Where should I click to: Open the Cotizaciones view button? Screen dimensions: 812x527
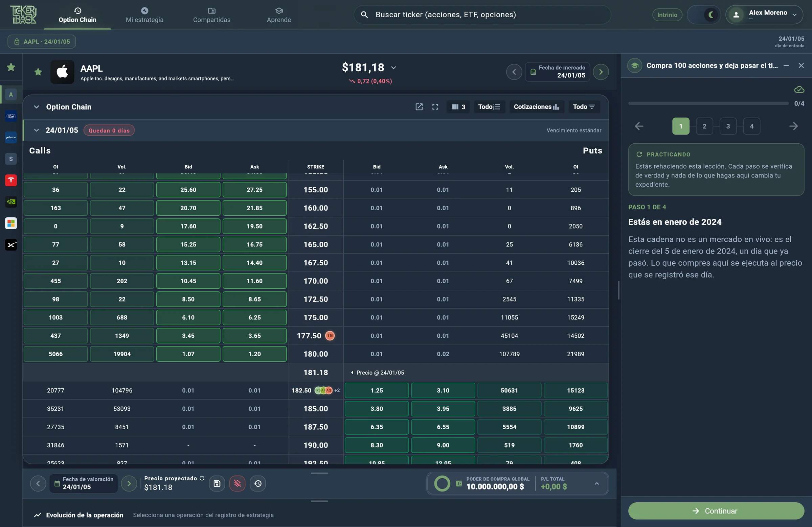[536, 107]
